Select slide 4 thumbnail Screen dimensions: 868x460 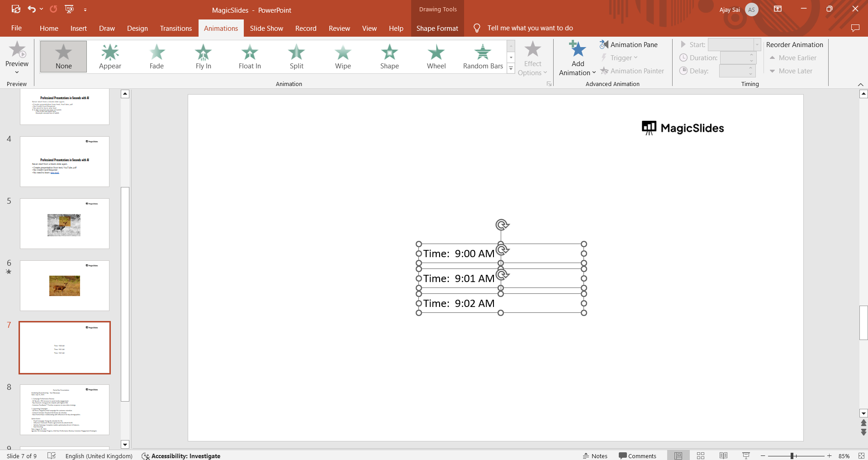[65, 162]
